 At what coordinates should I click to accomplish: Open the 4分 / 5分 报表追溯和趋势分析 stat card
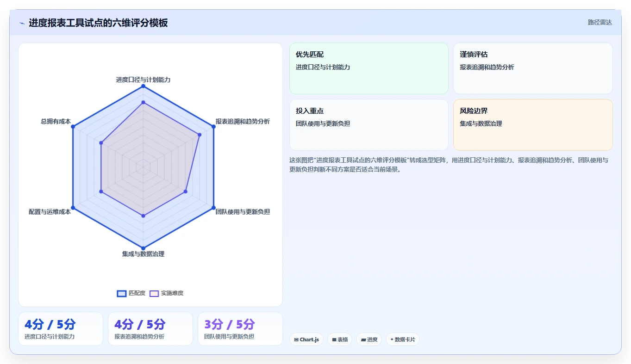tap(150, 329)
